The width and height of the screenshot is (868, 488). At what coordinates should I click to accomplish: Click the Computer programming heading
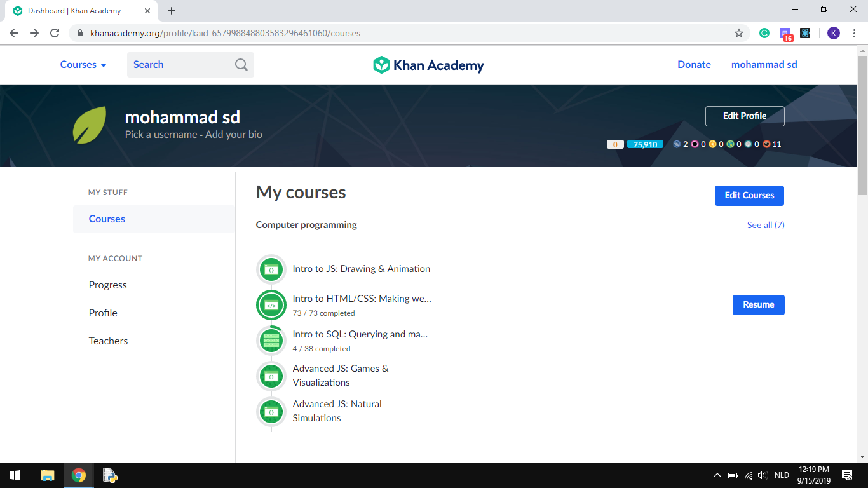(306, 225)
